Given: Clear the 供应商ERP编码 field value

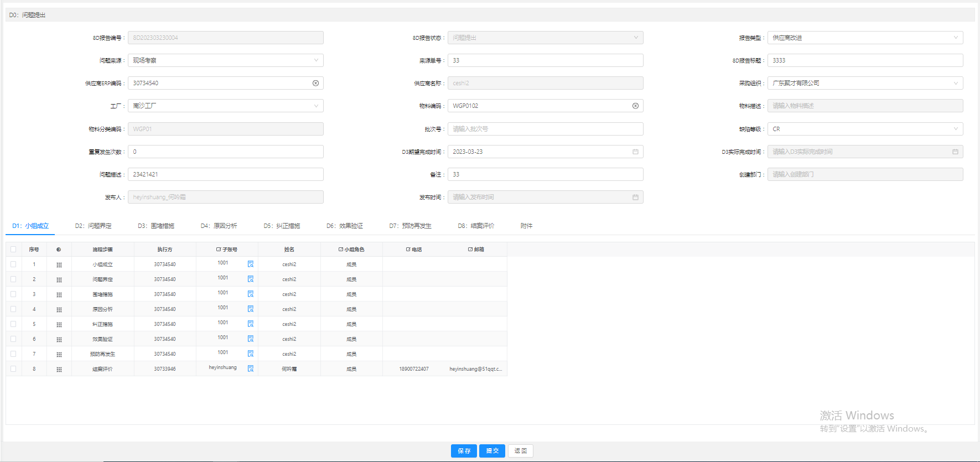Looking at the screenshot, I should coord(315,84).
